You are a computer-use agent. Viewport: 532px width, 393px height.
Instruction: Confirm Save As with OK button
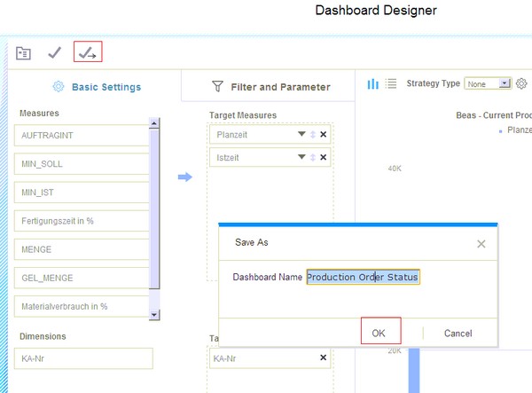(379, 333)
